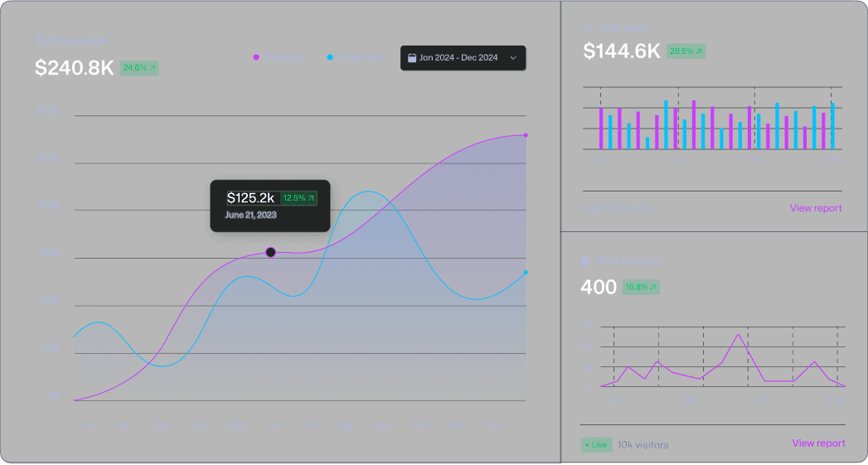
Task: Click the Revenue line endpoint at December
Action: pos(526,135)
